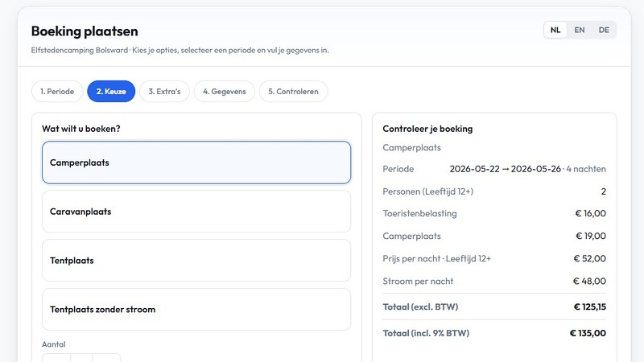Select the Caravanplaats option
The width and height of the screenshot is (644, 362).
196,212
